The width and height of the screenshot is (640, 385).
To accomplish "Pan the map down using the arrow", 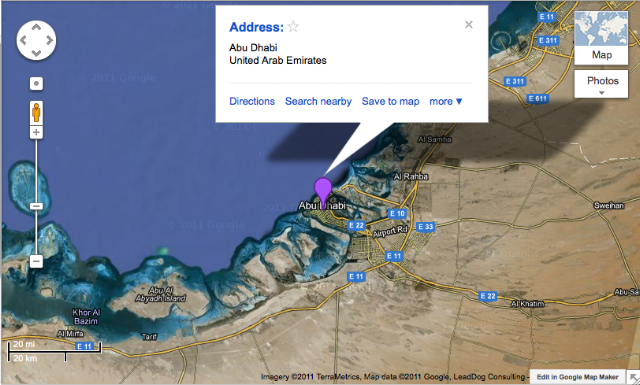I will pyautogui.click(x=36, y=53).
